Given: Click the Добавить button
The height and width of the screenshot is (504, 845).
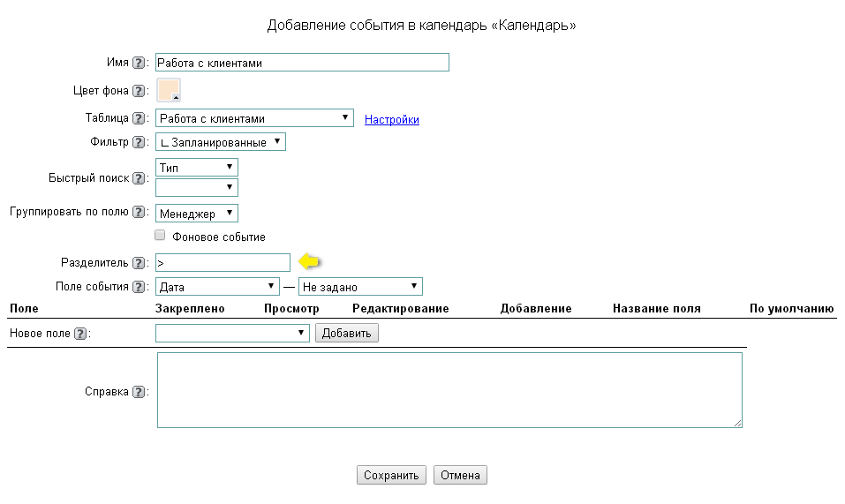Looking at the screenshot, I should click(346, 333).
